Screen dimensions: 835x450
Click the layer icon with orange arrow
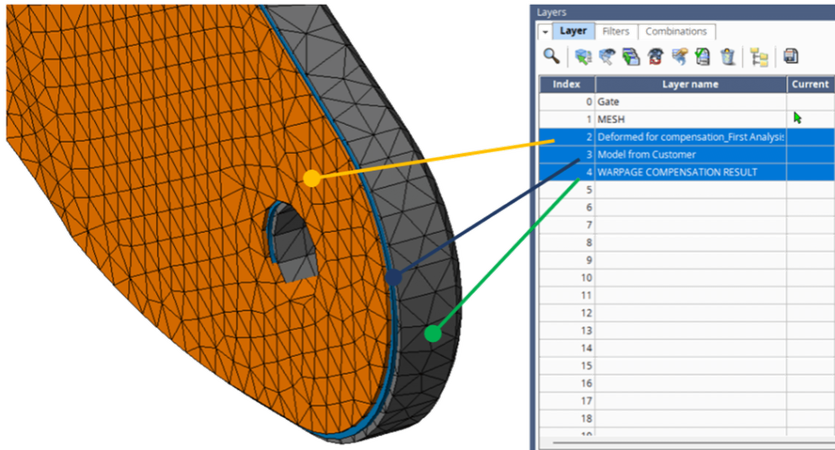(x=678, y=57)
